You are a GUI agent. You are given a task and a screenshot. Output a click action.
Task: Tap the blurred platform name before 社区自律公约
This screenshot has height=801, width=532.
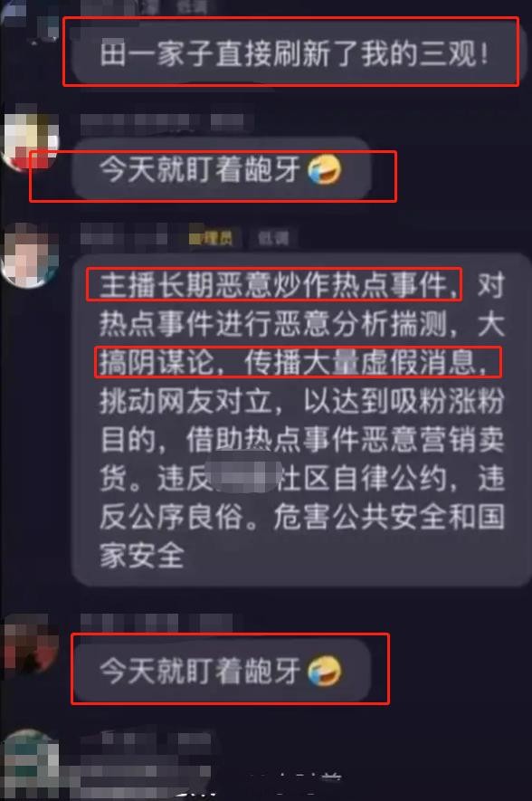[x=244, y=476]
